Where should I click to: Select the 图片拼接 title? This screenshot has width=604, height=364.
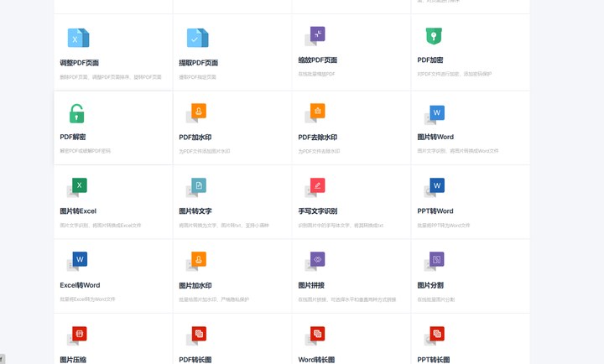(311, 285)
